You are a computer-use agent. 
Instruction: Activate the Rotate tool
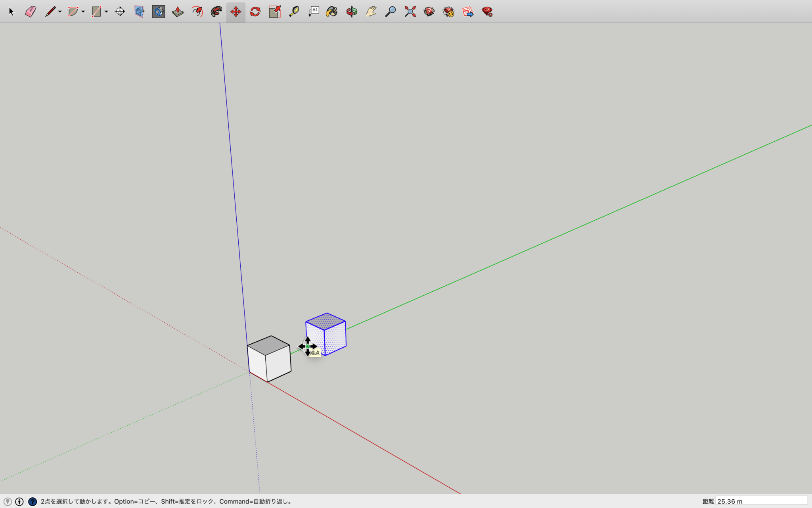click(x=255, y=12)
